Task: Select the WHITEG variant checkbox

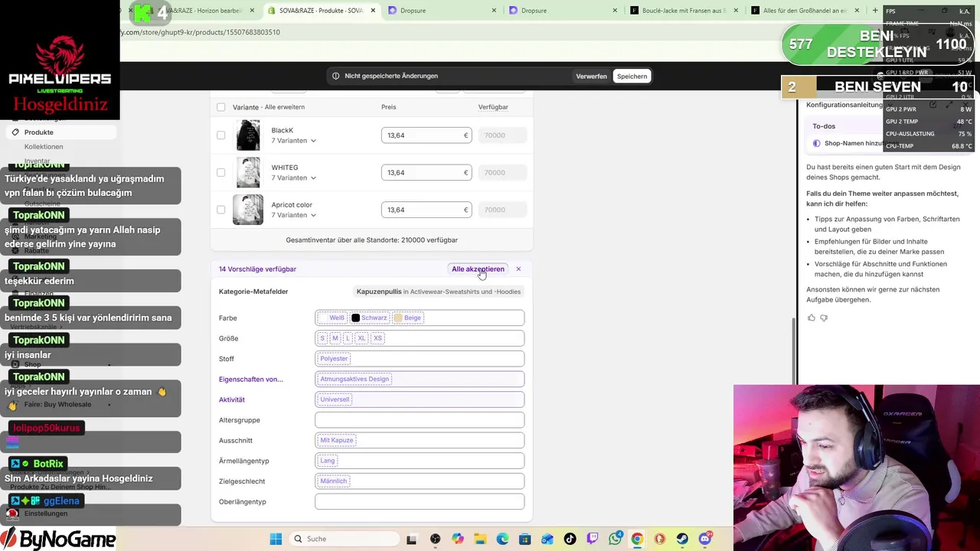Action: click(221, 172)
